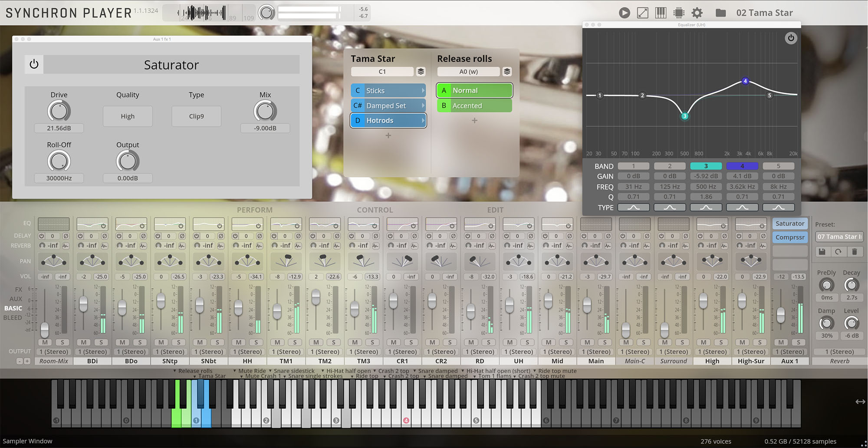Screen dimensions: 868x448
Task: Click the Mix knob in Saturator
Action: 265,111
